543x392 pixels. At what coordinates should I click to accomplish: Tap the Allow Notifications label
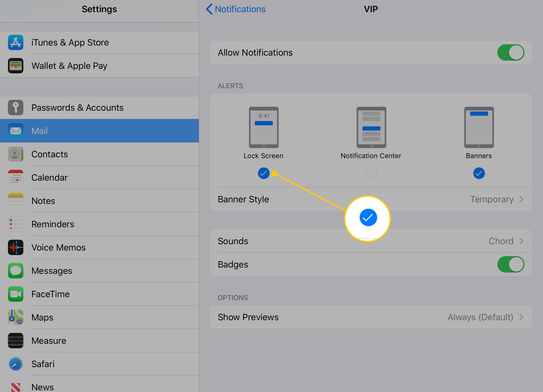255,52
